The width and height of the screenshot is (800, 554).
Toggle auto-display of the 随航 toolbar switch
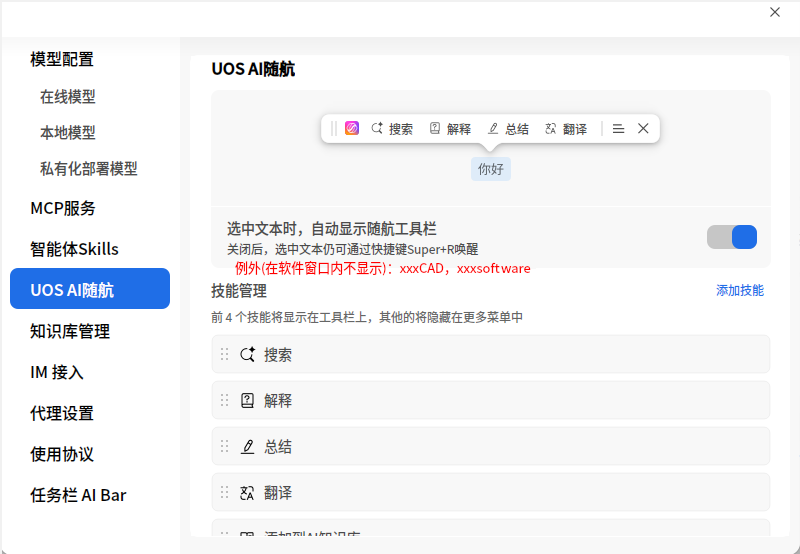click(x=732, y=237)
